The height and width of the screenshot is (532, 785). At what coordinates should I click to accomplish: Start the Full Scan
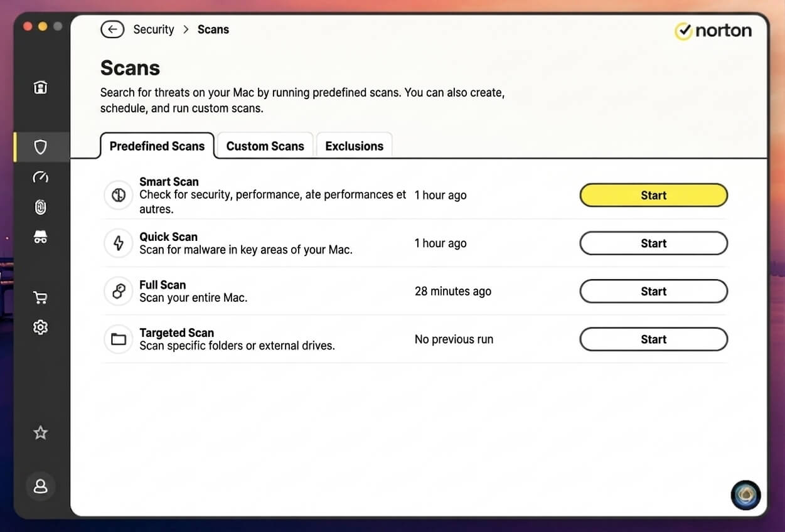(653, 291)
